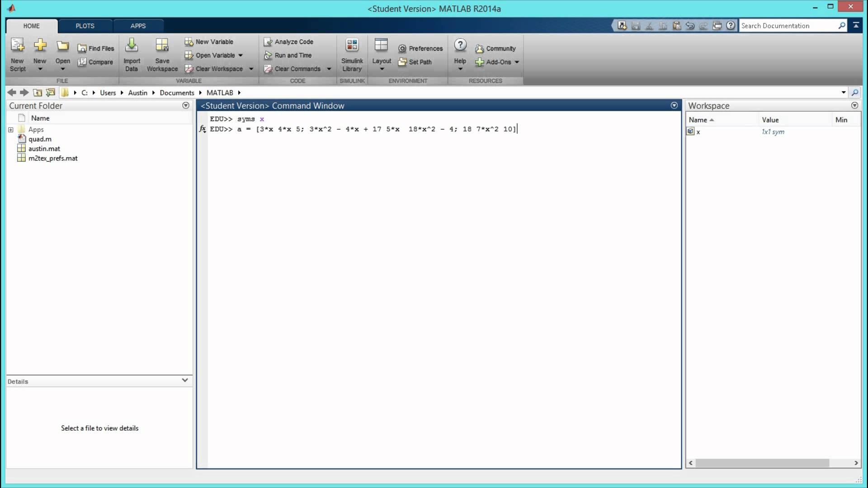Viewport: 868px width, 488px height.
Task: Click the Current Folder Name column header
Action: pyautogui.click(x=40, y=118)
